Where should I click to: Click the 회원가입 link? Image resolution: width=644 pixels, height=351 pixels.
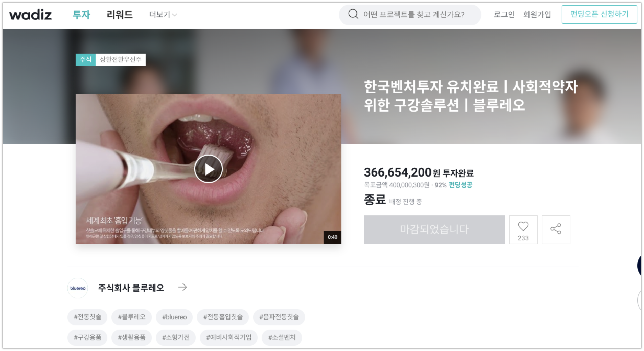point(537,14)
